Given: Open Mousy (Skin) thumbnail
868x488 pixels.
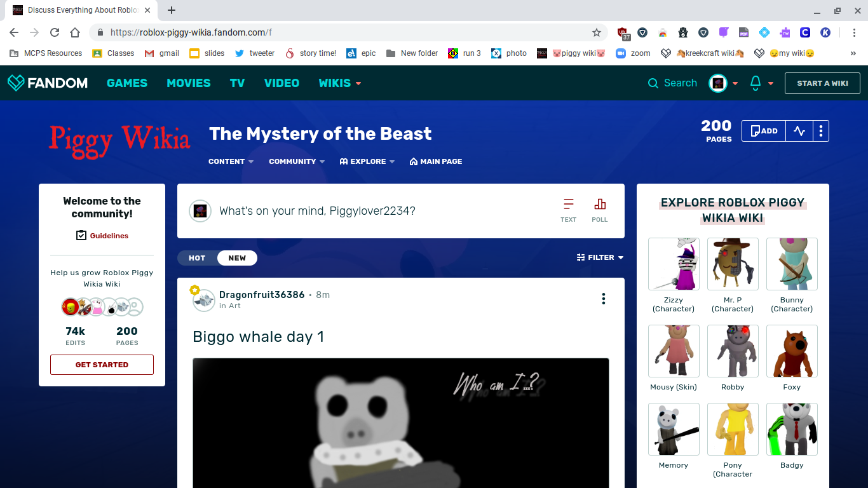Looking at the screenshot, I should tap(674, 351).
